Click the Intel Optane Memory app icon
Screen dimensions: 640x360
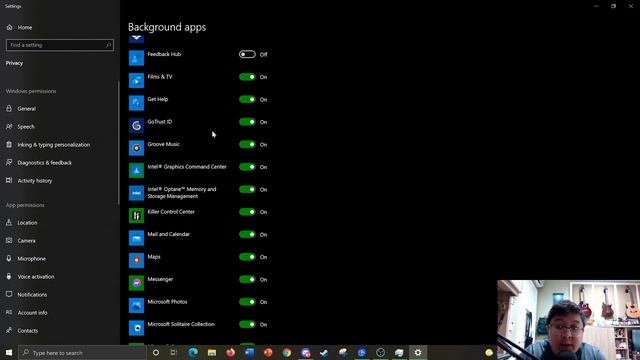[x=136, y=193]
